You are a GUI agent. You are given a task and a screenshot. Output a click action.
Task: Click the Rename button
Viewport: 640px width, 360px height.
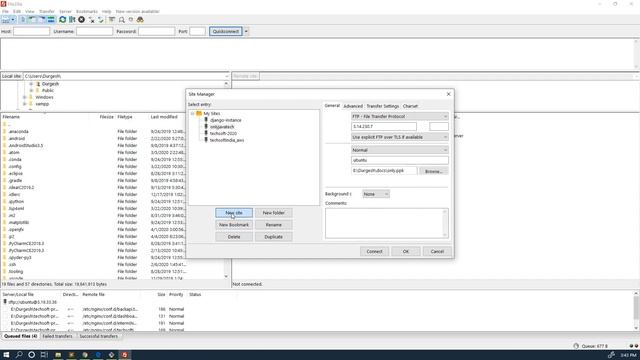pyautogui.click(x=273, y=225)
